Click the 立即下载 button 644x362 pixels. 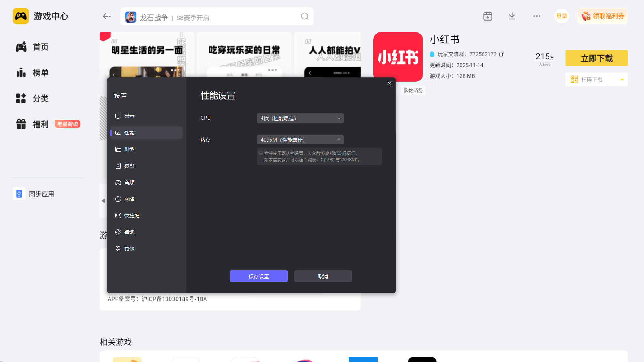coord(596,58)
